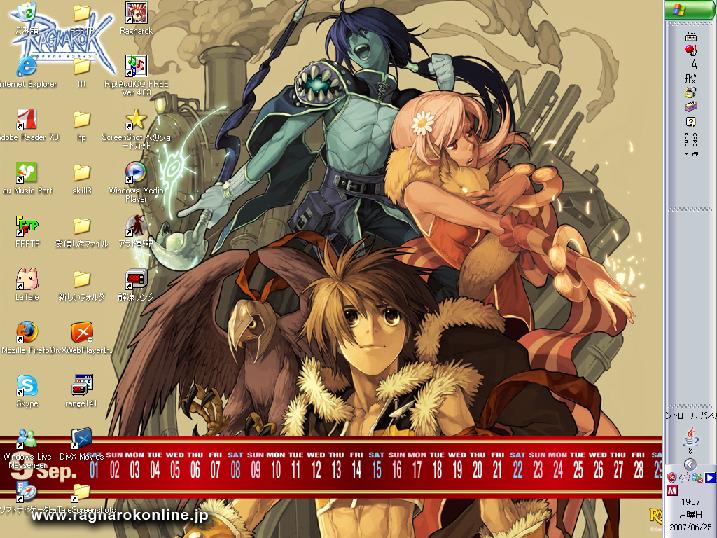Launch the Windows Media Player shortcut

(136, 182)
